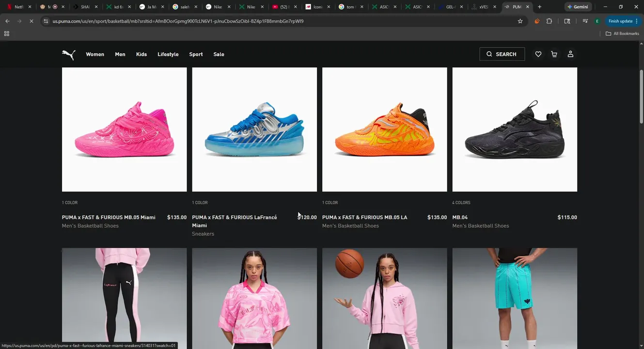Click the PUMA cat logo
The height and width of the screenshot is (349, 644).
tap(69, 54)
